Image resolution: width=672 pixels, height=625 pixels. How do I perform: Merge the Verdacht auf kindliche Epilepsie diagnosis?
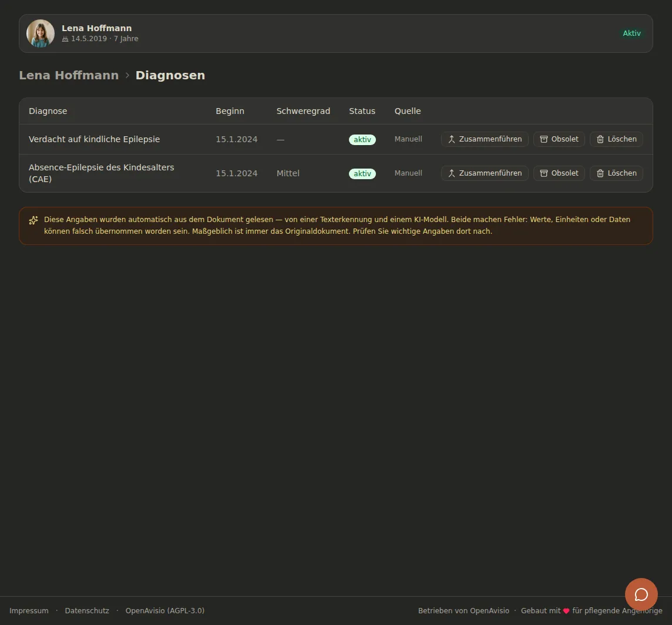tap(485, 139)
